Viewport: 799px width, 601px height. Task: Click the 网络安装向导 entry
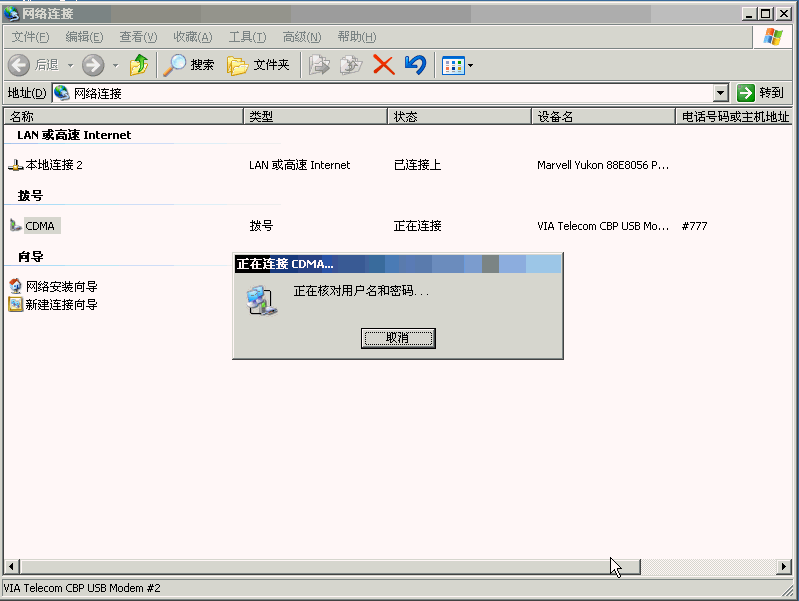click(62, 286)
